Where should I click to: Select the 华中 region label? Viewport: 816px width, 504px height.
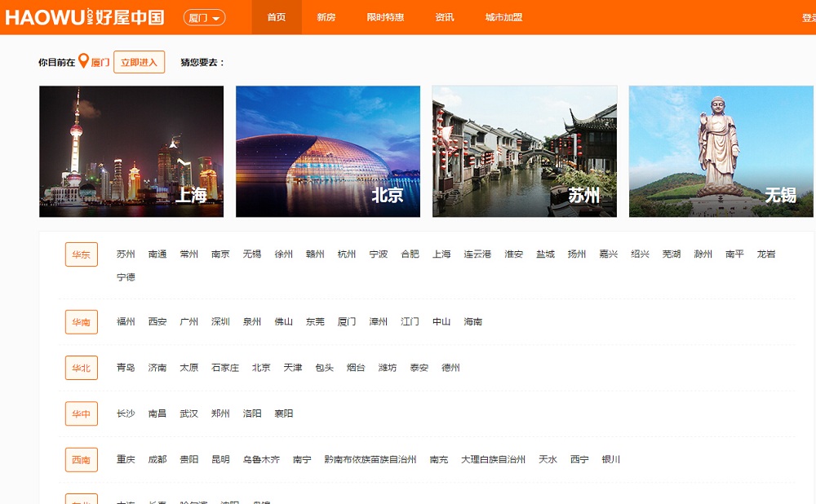(81, 413)
